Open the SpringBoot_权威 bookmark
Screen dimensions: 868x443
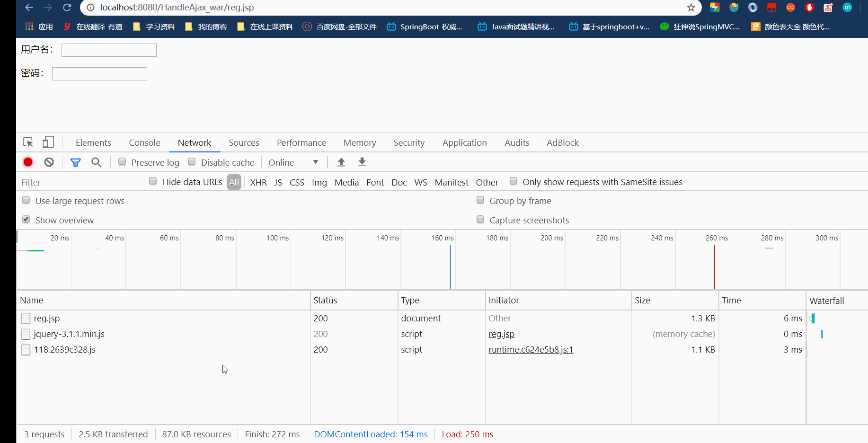pos(425,27)
